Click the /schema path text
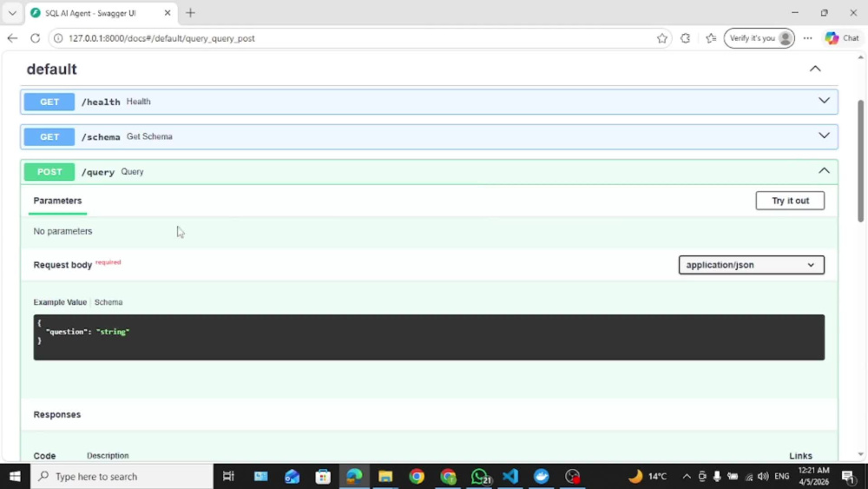This screenshot has height=489, width=868. tap(101, 136)
